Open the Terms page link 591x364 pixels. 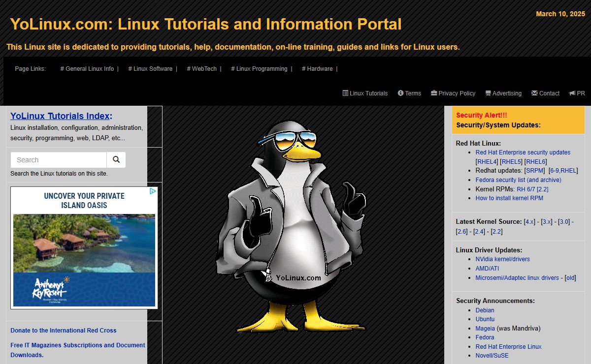409,93
